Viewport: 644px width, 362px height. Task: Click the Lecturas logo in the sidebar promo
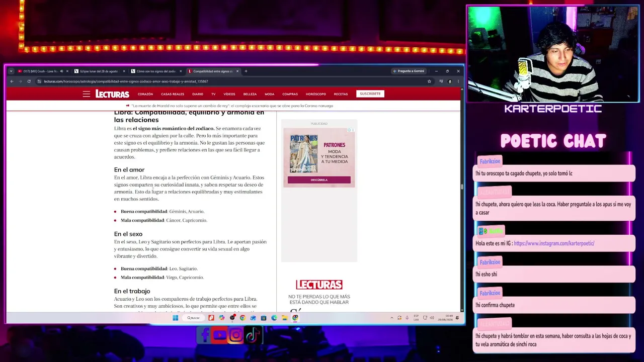point(319,285)
